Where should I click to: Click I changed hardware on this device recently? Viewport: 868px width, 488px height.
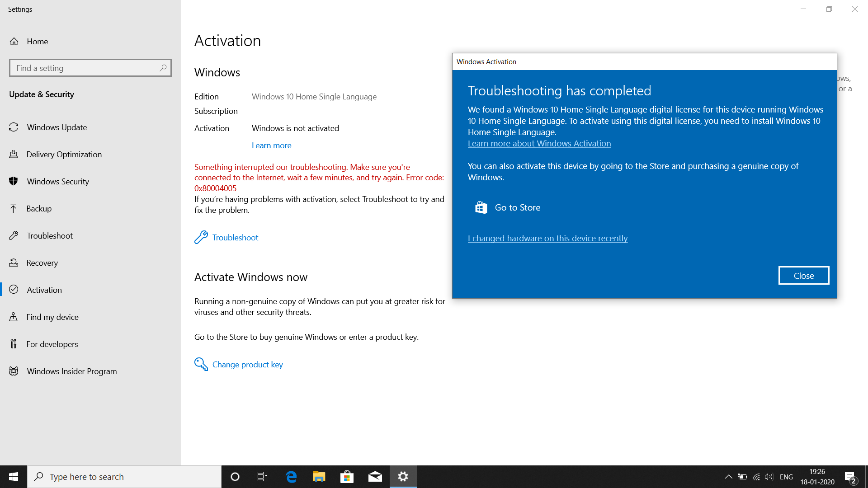coord(547,239)
